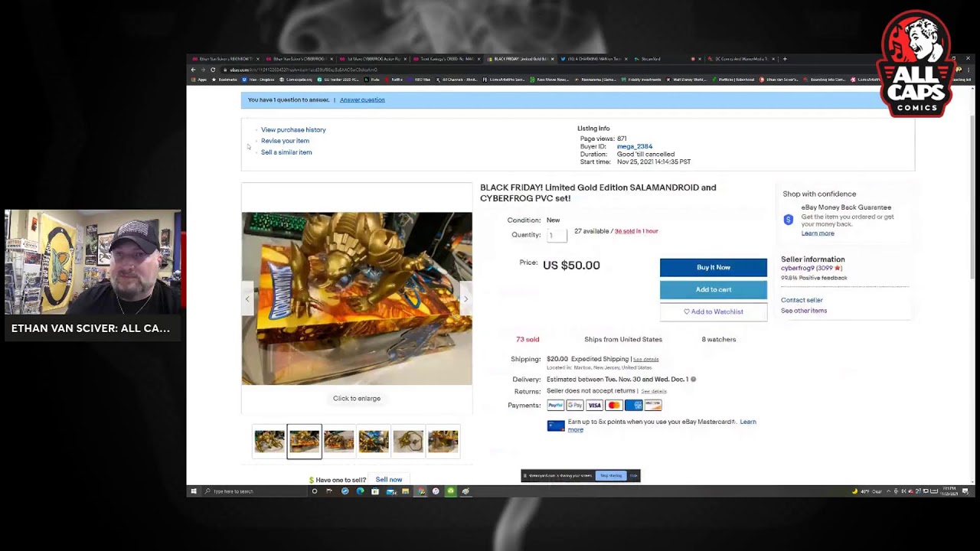The width and height of the screenshot is (980, 551).
Task: Open the Answer question link
Action: click(x=362, y=100)
